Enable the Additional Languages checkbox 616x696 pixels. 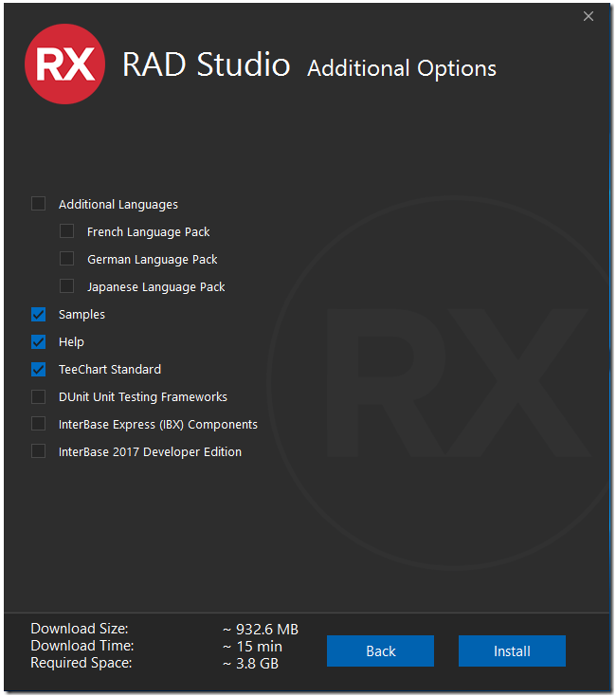tap(39, 204)
